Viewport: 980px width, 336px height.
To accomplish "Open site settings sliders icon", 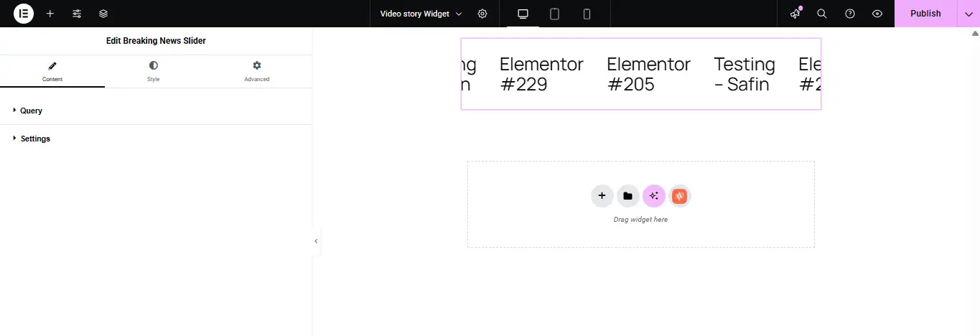I will (x=77, y=14).
